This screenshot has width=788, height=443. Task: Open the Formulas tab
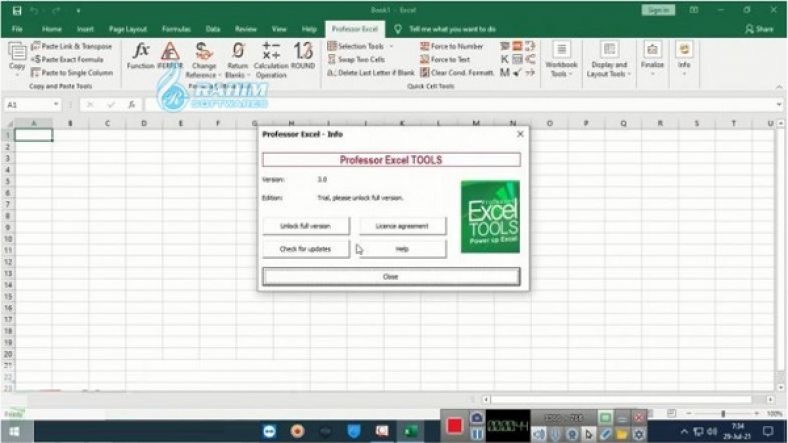[176, 29]
